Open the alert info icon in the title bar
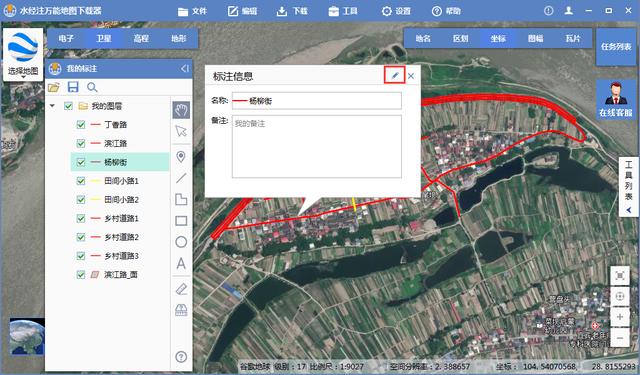This screenshot has width=640, height=375. pyautogui.click(x=549, y=11)
